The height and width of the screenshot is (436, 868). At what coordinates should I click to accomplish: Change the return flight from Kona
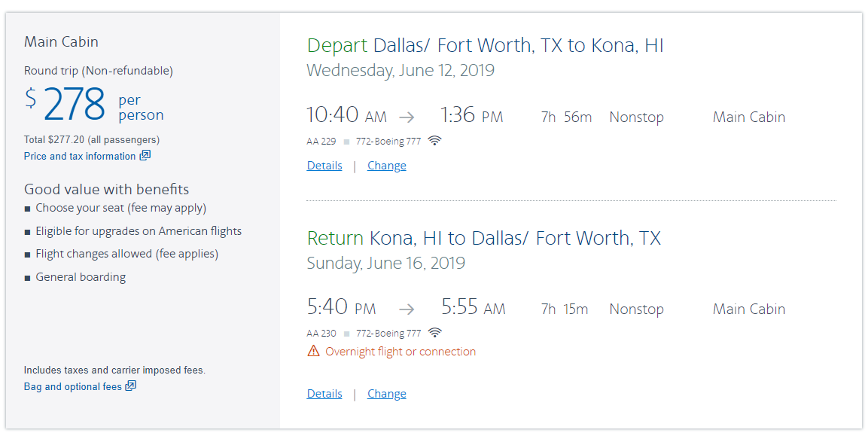[x=387, y=394]
